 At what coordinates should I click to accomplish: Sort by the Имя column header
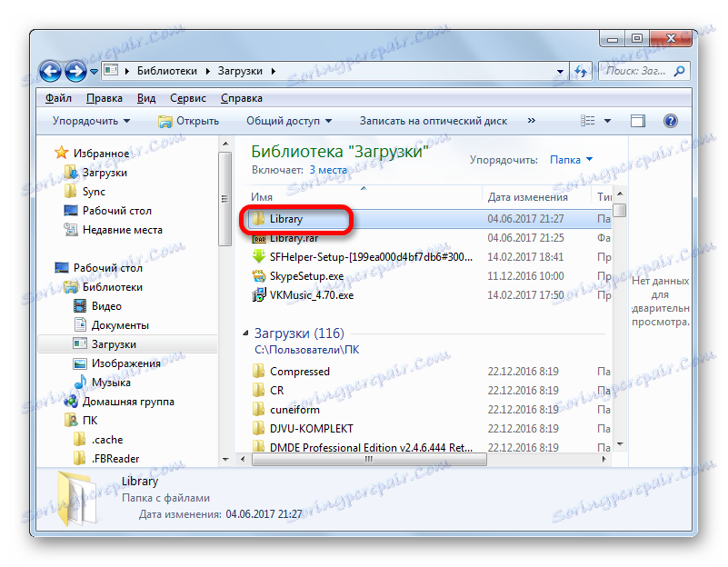(364, 197)
